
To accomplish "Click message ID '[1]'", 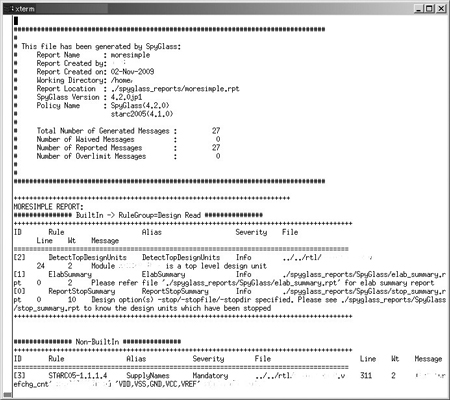I will [19, 274].
